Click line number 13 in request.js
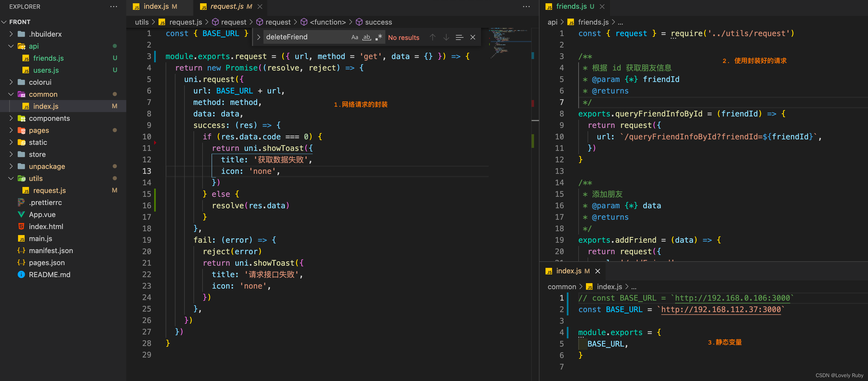Viewport: 868px width, 381px height. pyautogui.click(x=146, y=171)
